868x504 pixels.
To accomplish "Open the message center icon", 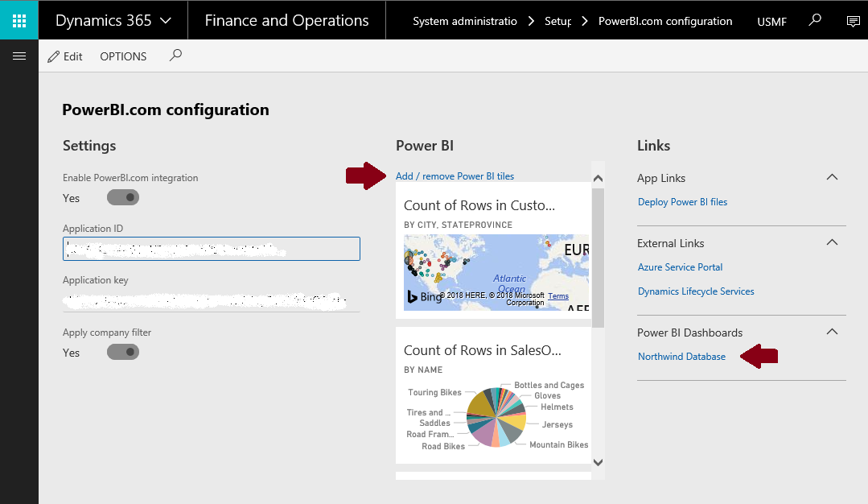I will click(853, 20).
